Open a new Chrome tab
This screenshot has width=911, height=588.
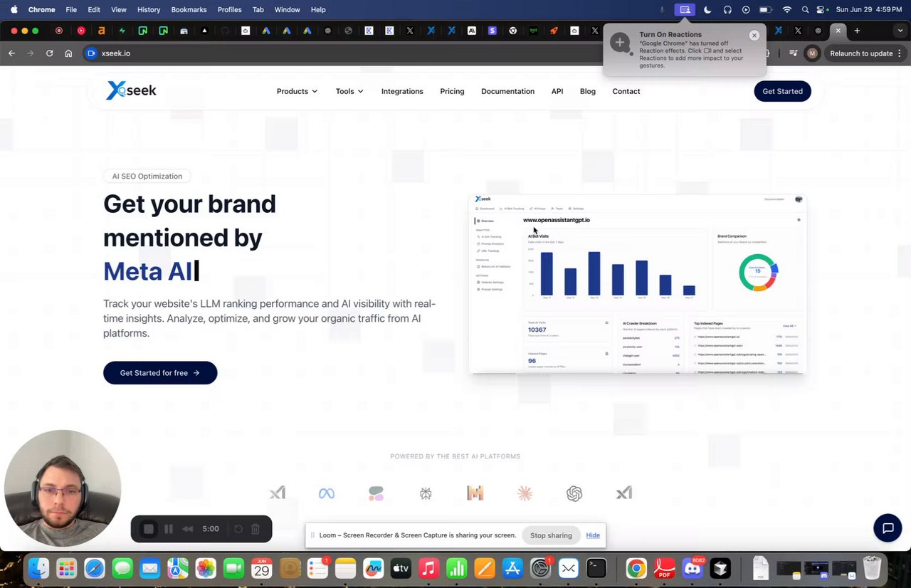click(857, 31)
